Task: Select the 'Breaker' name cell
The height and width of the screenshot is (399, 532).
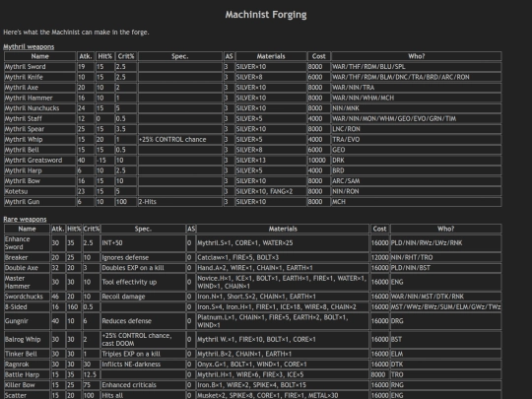Action: pyautogui.click(x=28, y=257)
